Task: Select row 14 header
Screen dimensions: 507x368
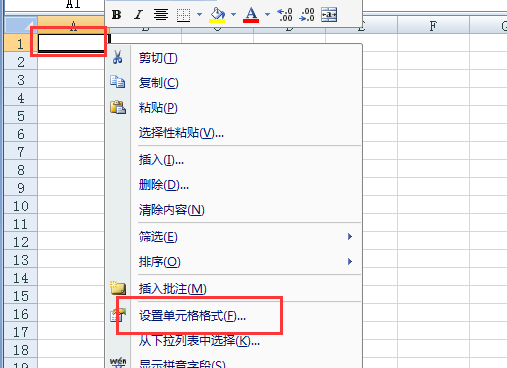Action: (21, 278)
